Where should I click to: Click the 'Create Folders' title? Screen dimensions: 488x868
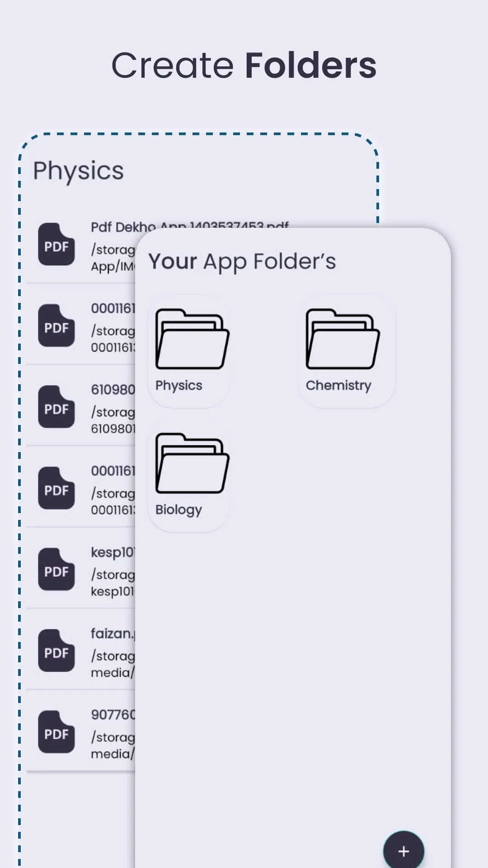(244, 66)
